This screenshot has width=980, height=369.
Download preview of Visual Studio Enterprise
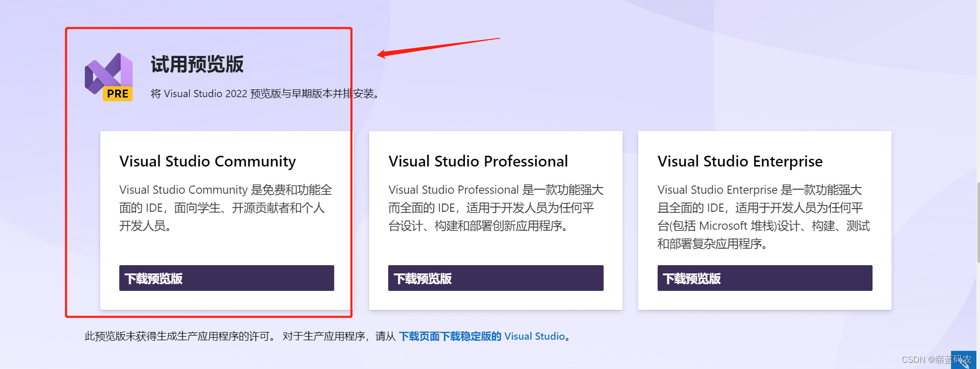(x=765, y=278)
